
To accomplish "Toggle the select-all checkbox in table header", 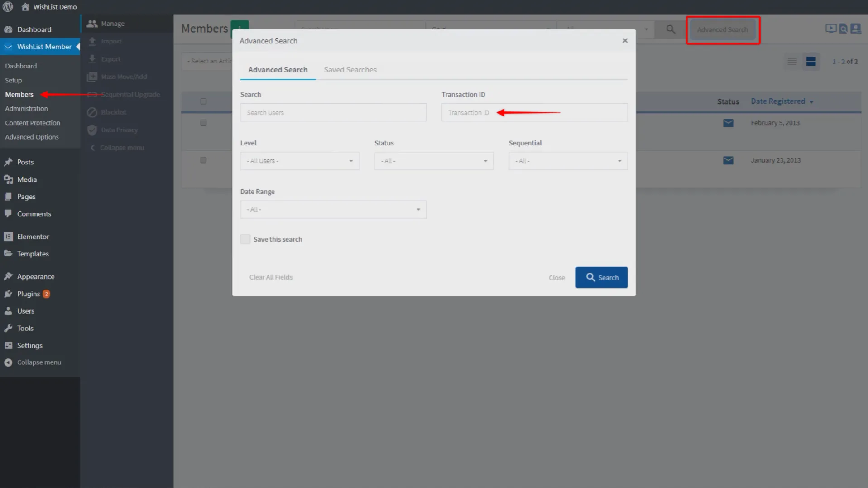I will click(203, 101).
